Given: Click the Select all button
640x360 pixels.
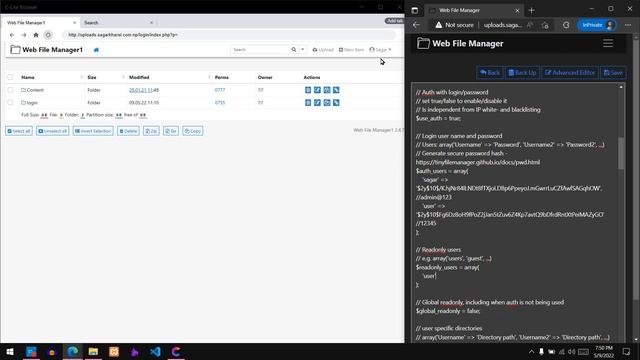Looking at the screenshot, I should pos(19,131).
